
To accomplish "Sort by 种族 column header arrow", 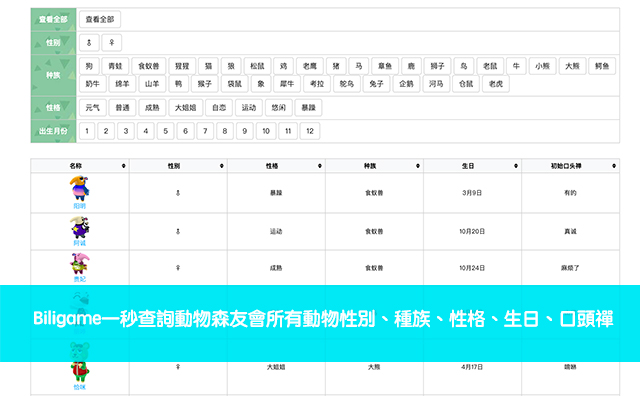I will [418, 166].
